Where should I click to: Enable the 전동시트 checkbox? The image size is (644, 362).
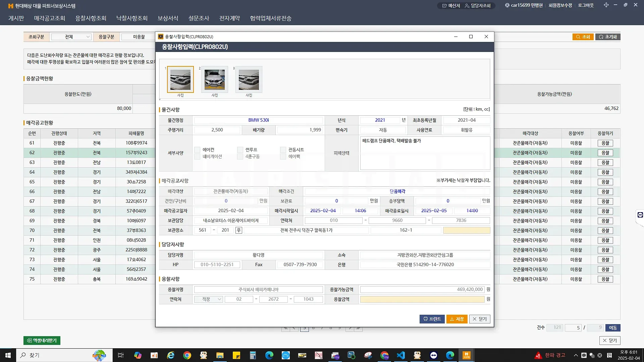[283, 150]
